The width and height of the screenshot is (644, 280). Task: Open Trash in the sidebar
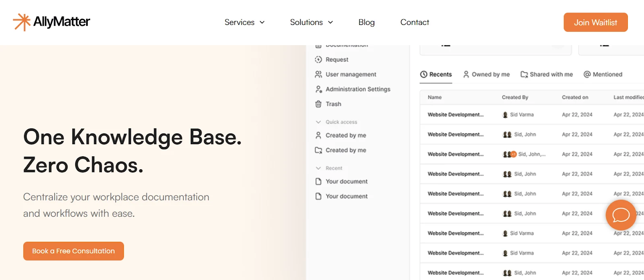tap(333, 104)
